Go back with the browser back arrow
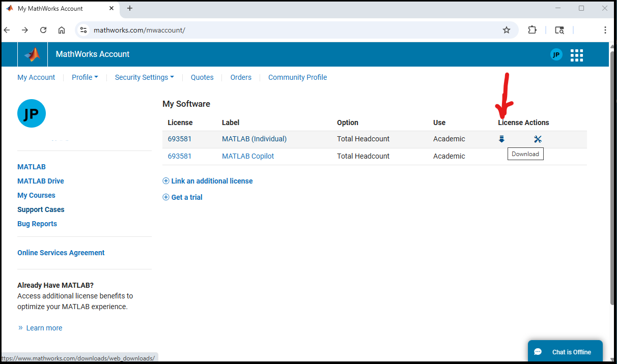 tap(7, 30)
